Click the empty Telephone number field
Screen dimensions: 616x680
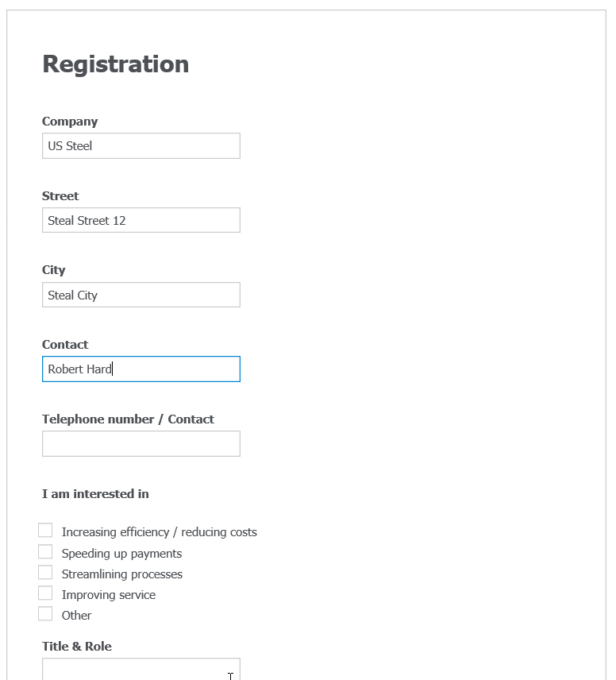pos(141,443)
